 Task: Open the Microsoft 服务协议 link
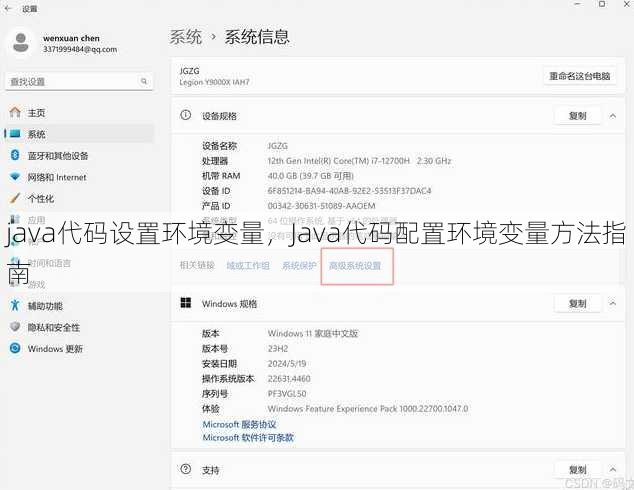(x=239, y=425)
